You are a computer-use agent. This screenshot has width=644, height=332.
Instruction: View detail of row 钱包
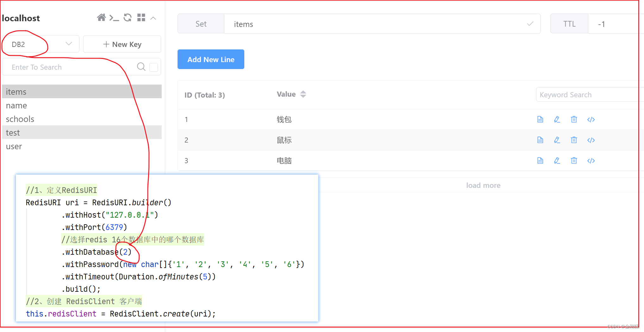coord(540,119)
